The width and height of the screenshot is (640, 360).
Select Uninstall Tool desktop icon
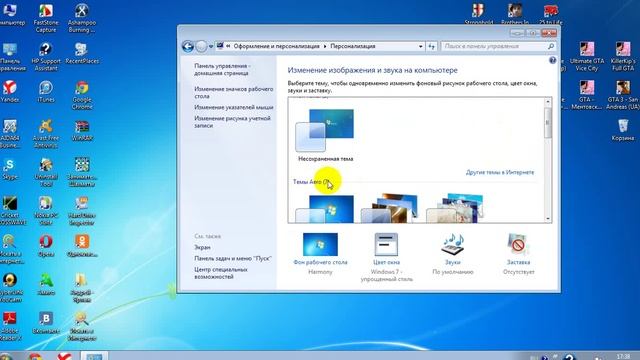(46, 172)
